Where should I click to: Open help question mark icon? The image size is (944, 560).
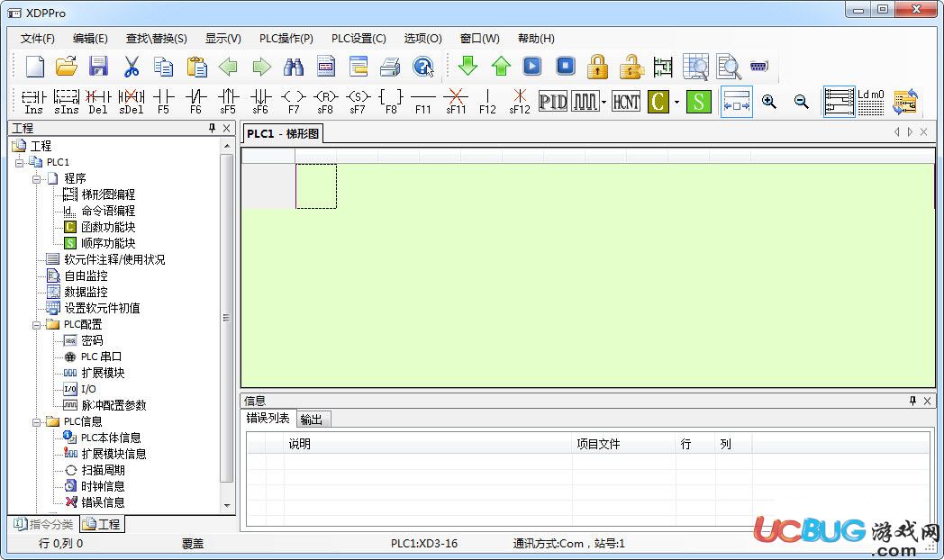423,66
